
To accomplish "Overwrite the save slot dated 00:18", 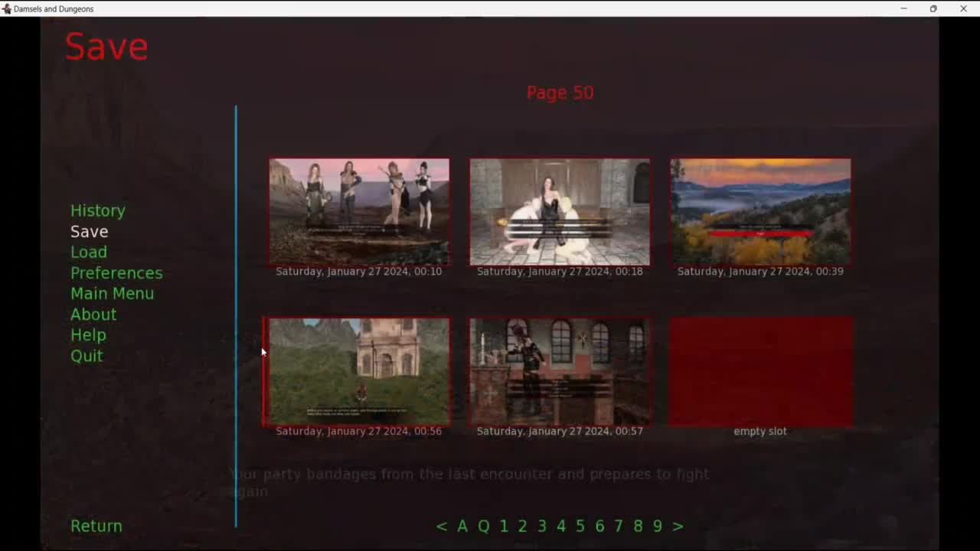I will (x=560, y=212).
